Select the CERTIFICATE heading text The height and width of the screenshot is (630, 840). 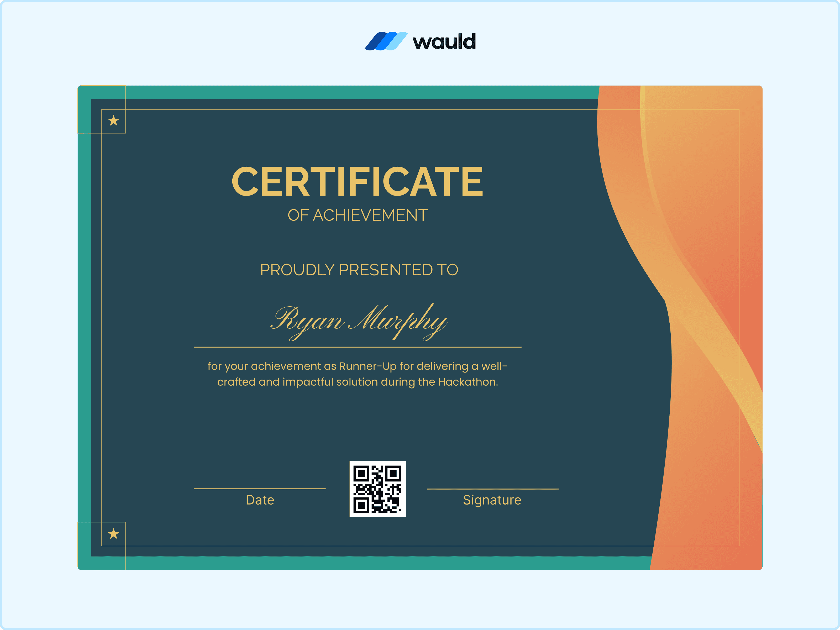(x=357, y=182)
